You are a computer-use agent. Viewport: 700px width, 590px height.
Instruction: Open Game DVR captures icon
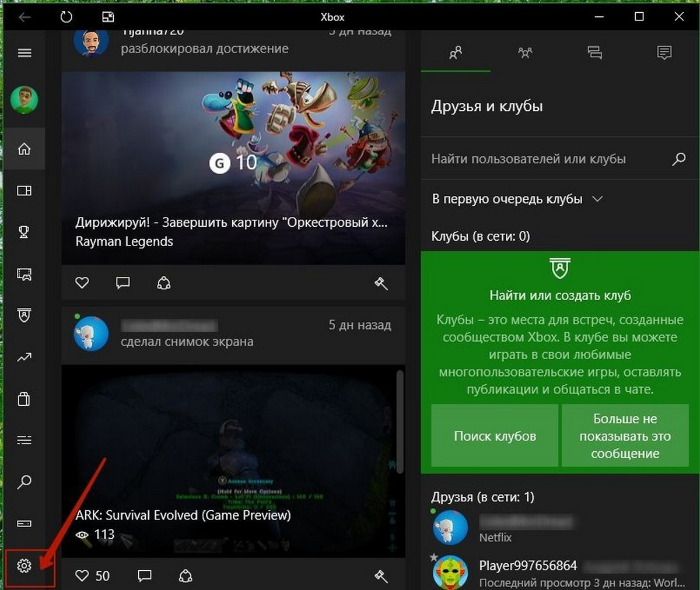24,274
